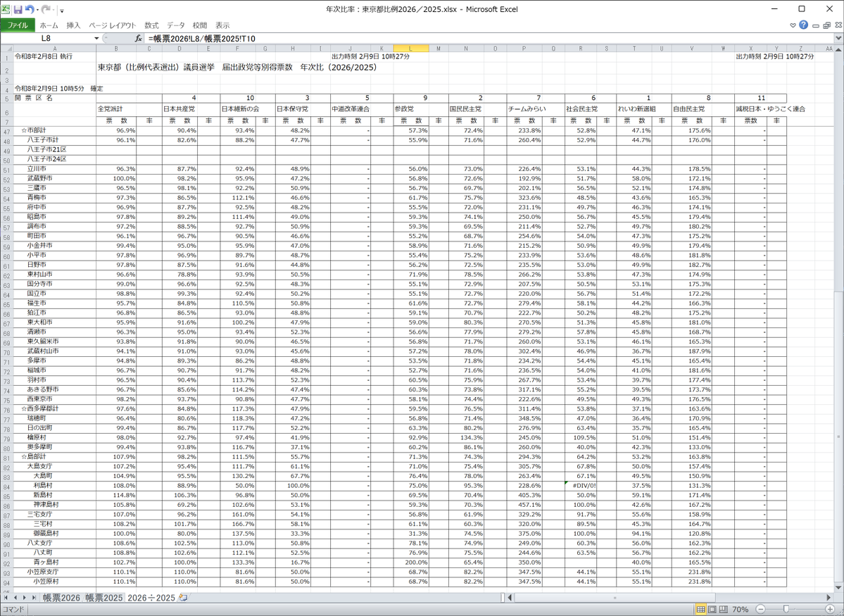The width and height of the screenshot is (844, 616).
Task: Go to first sheet tab navigation arrow
Action: click(6, 598)
